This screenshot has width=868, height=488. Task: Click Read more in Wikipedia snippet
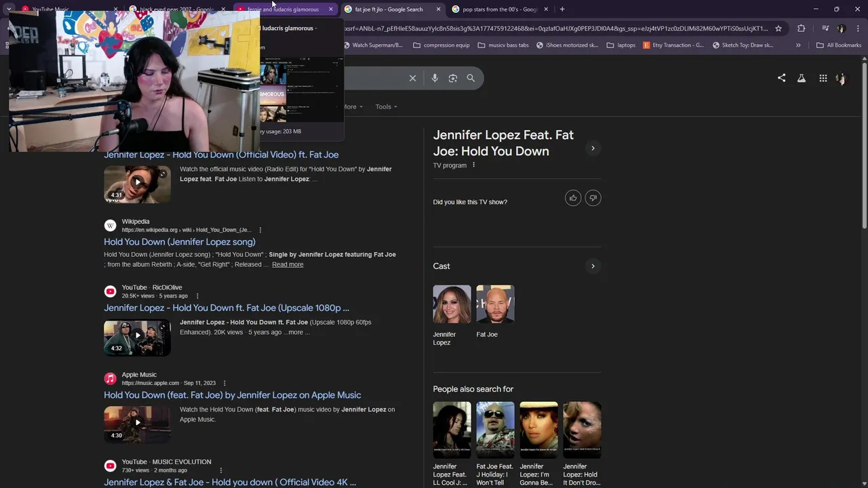pyautogui.click(x=288, y=264)
